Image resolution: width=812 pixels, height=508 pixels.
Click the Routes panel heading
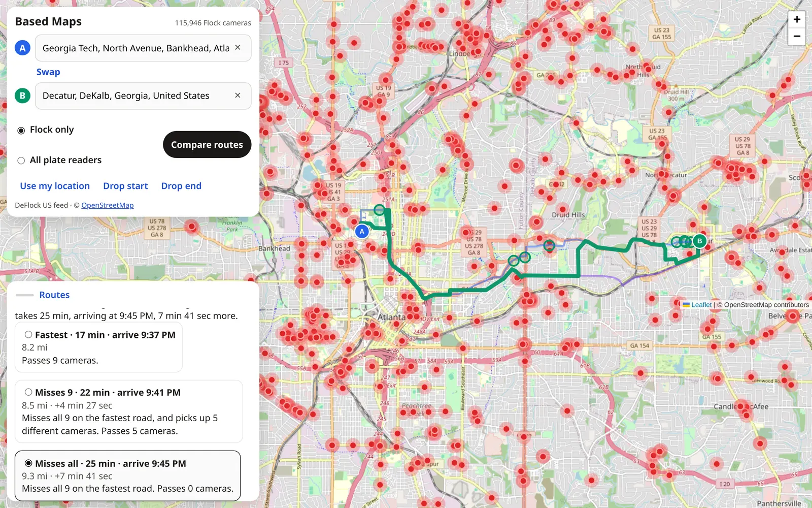tap(54, 295)
